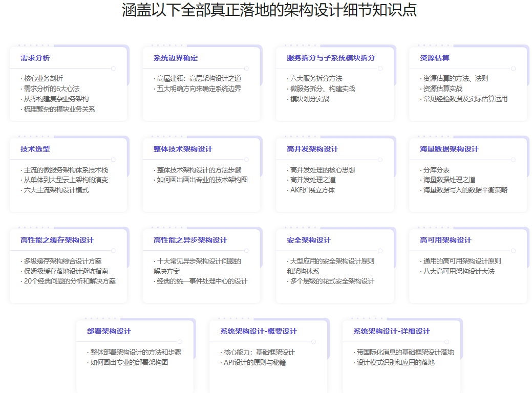Viewport: 532px width, 393px height.
Task: Open the 安全架构设计 card heading
Action: point(309,240)
